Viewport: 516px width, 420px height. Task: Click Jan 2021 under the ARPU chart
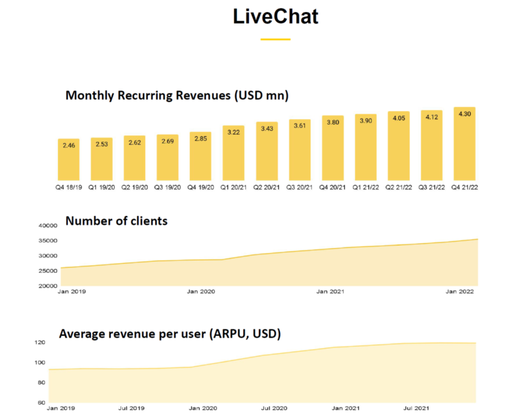(x=346, y=409)
